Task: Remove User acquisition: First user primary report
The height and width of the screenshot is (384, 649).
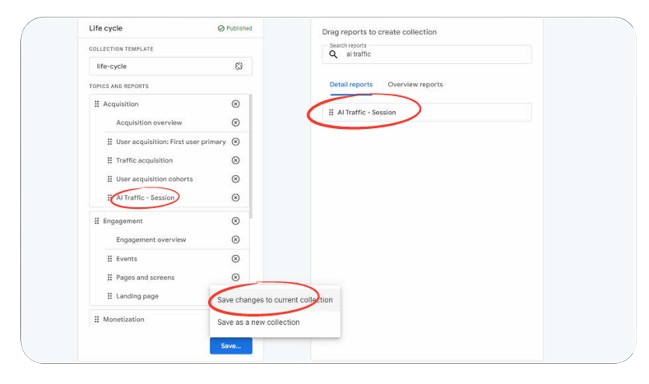Action: pyautogui.click(x=236, y=142)
